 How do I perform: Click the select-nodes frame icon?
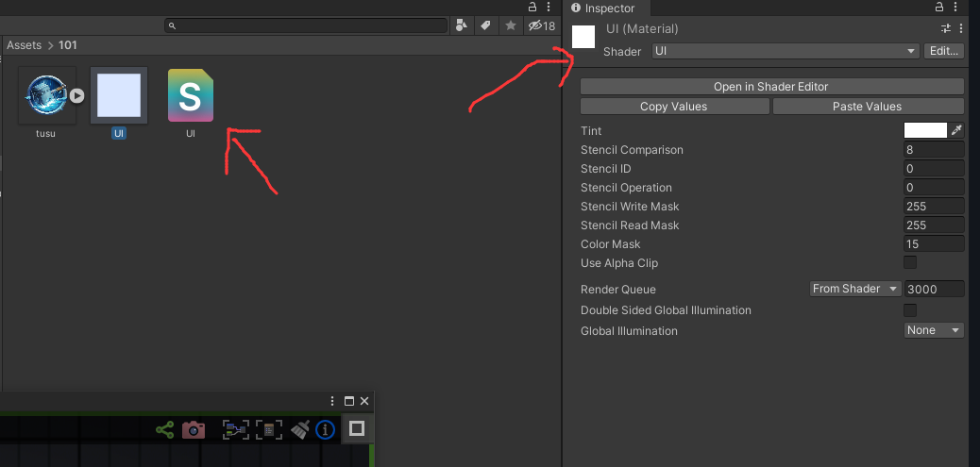(236, 429)
